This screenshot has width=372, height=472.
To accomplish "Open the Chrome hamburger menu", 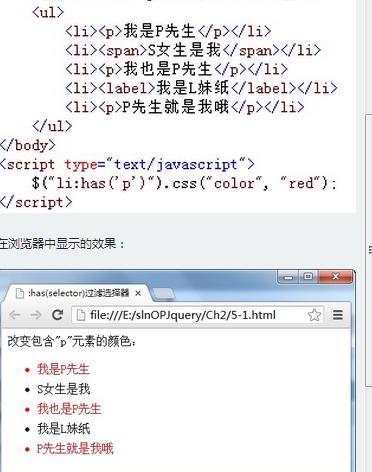I will (338, 315).
